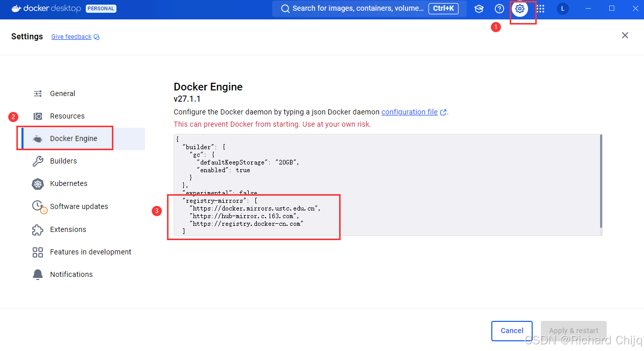This screenshot has width=644, height=351.
Task: Open the help question mark icon
Action: pyautogui.click(x=499, y=9)
